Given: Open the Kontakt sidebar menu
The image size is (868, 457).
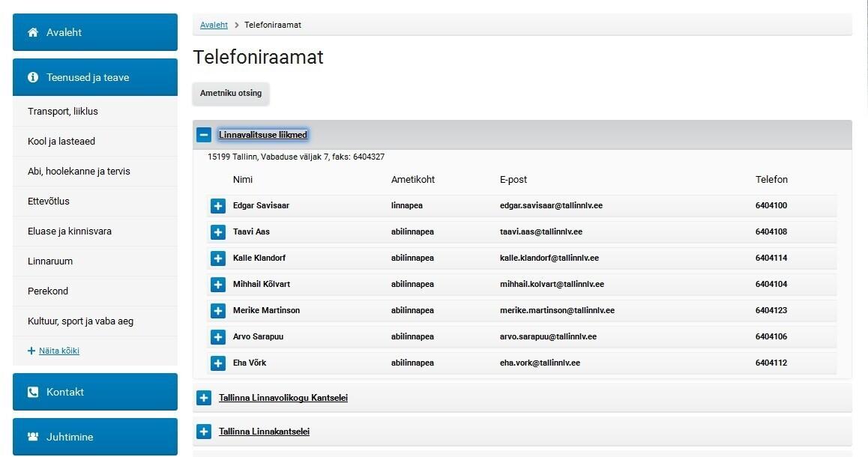Looking at the screenshot, I should point(95,392).
